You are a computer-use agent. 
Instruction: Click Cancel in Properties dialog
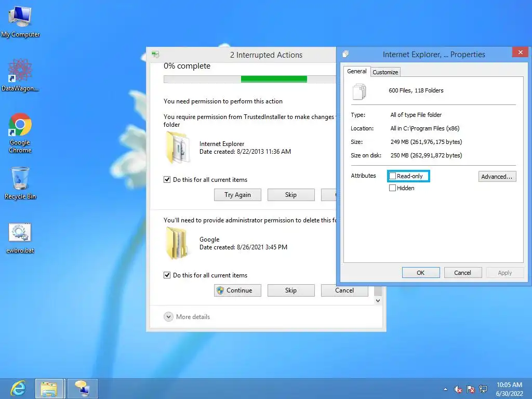tap(463, 273)
